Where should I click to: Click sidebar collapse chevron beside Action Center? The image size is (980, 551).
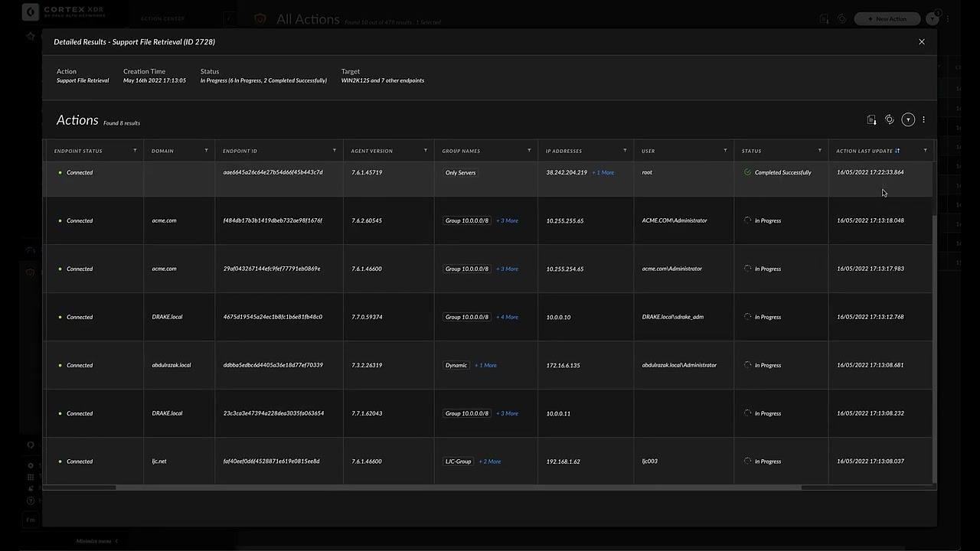click(229, 18)
